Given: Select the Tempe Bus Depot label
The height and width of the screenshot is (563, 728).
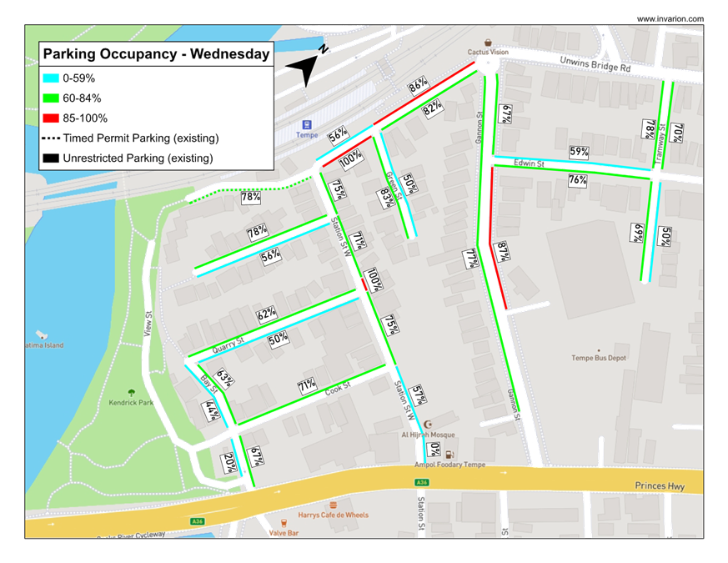Looking at the screenshot, I should pos(598,358).
